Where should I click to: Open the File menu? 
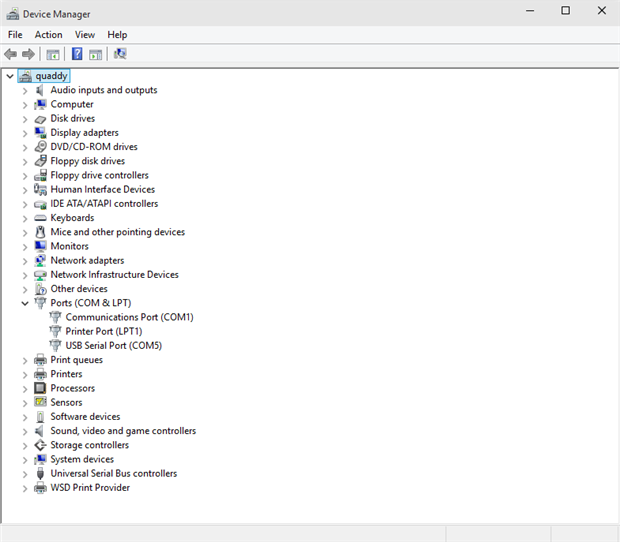click(x=15, y=35)
